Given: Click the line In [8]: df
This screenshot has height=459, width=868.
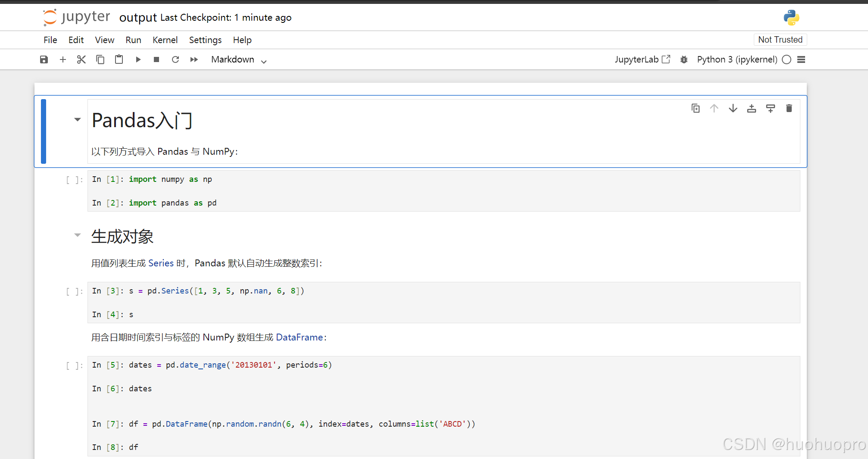Looking at the screenshot, I should pyautogui.click(x=115, y=447).
